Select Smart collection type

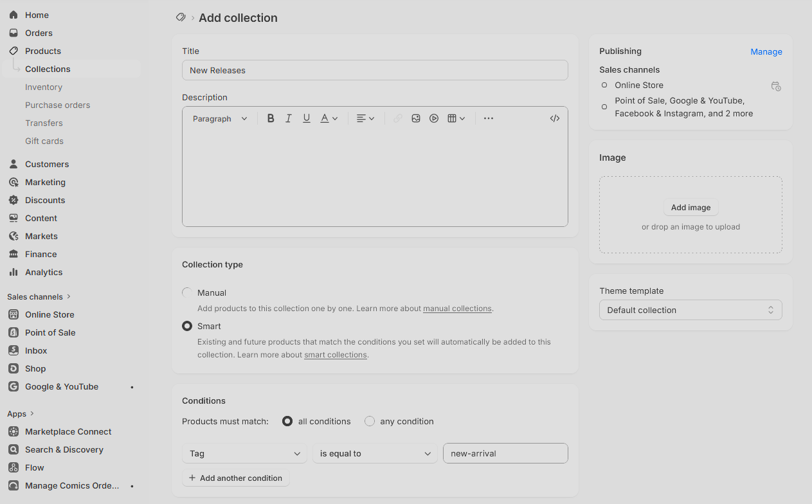click(187, 326)
